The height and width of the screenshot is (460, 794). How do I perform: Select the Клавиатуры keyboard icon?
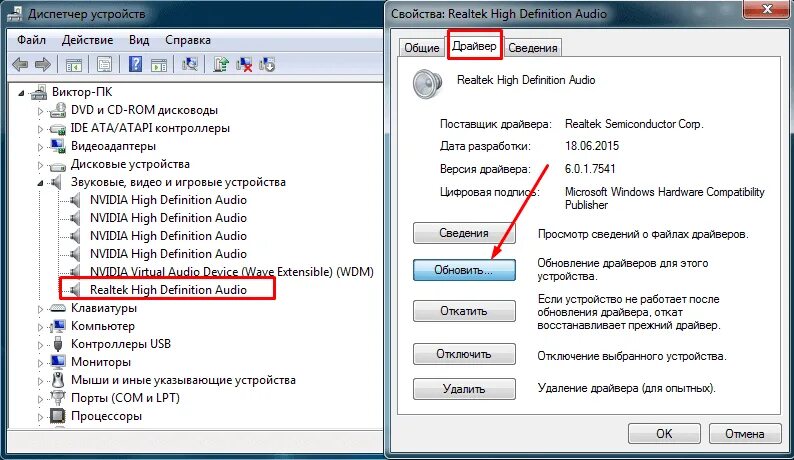click(x=58, y=308)
